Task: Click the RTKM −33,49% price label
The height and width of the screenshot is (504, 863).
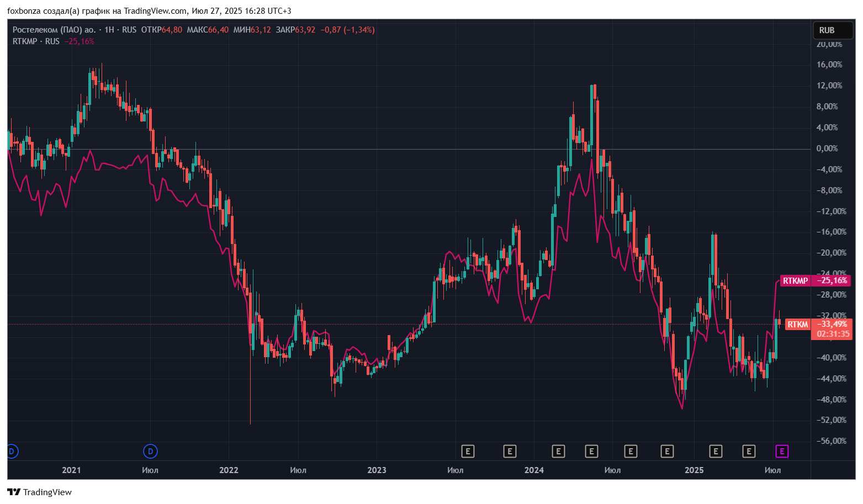Action: [818, 325]
